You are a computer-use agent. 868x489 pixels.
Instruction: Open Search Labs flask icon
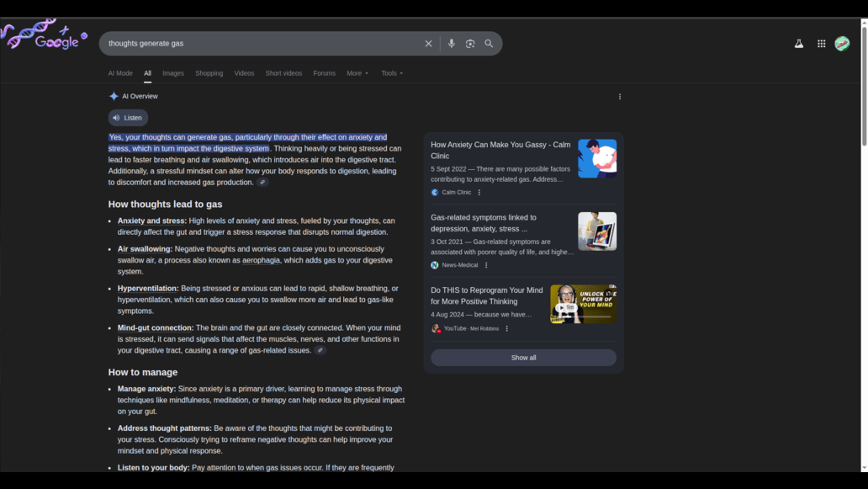[x=798, y=44]
